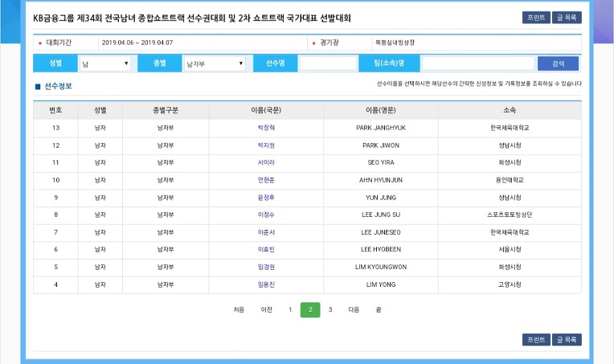Focus the 선수명 input field
Viewport: 614px width, 364px height.
(328, 63)
